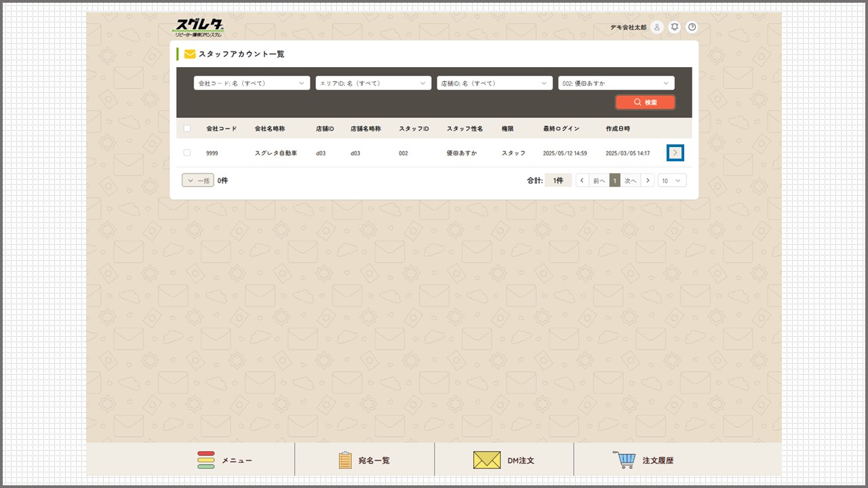Click the 店舗名略称 column header
This screenshot has width=868, height=488.
[x=366, y=129]
